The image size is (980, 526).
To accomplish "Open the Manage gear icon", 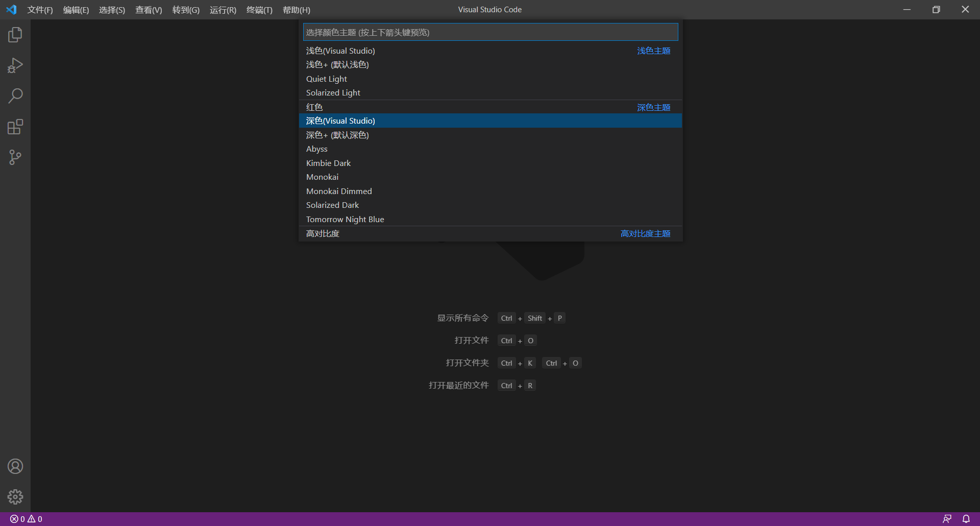I will point(15,497).
